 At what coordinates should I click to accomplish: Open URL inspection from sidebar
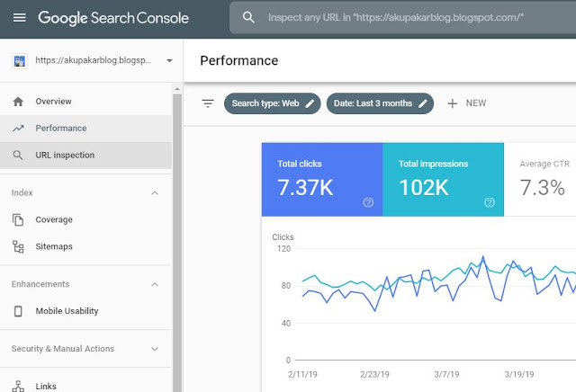86,156
